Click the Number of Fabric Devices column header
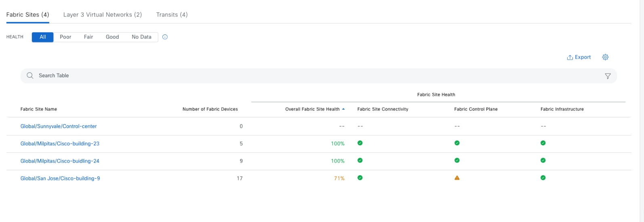 [x=210, y=109]
